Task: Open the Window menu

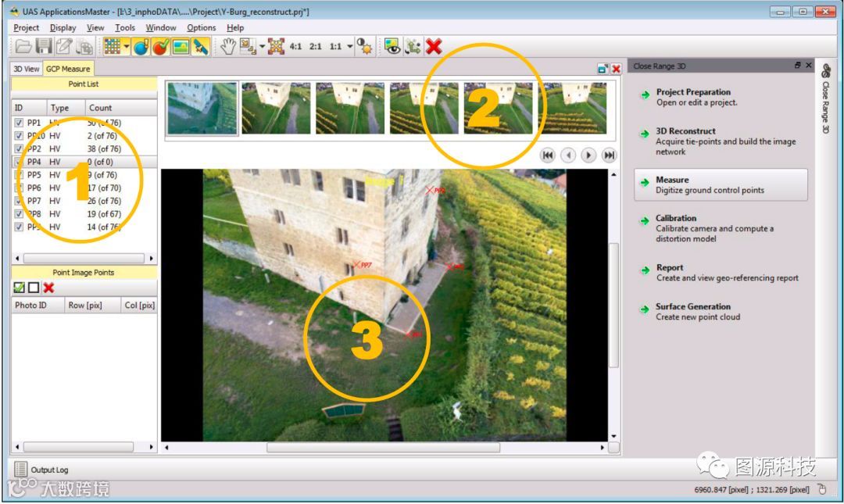Action: pyautogui.click(x=160, y=27)
